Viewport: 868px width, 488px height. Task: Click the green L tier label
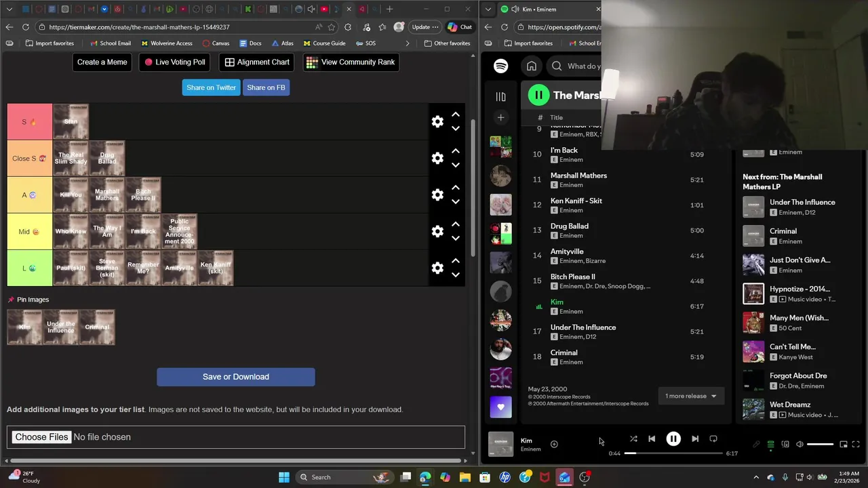[30, 268]
